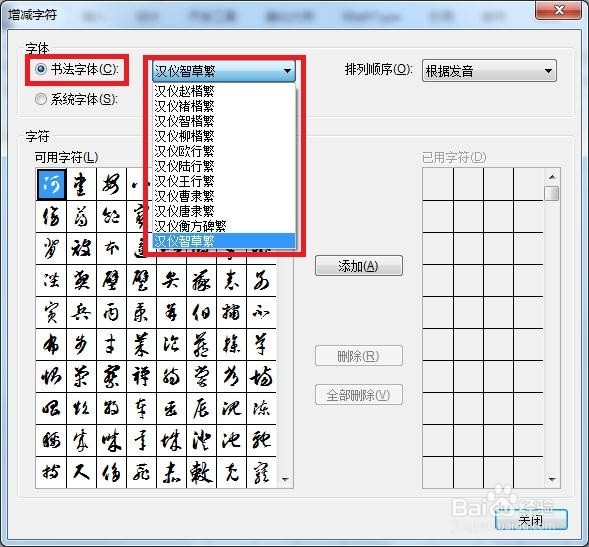
Task: Select the 兵 calligraphy character cell
Action: coord(81,313)
